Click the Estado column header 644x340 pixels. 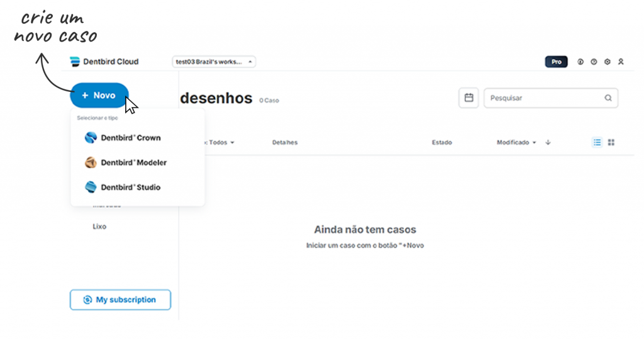(441, 142)
